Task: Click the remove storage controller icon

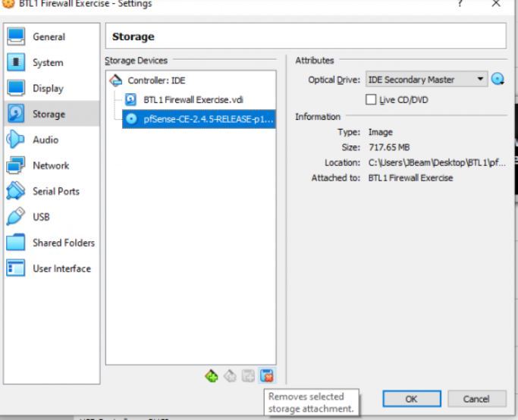Action: 230,376
